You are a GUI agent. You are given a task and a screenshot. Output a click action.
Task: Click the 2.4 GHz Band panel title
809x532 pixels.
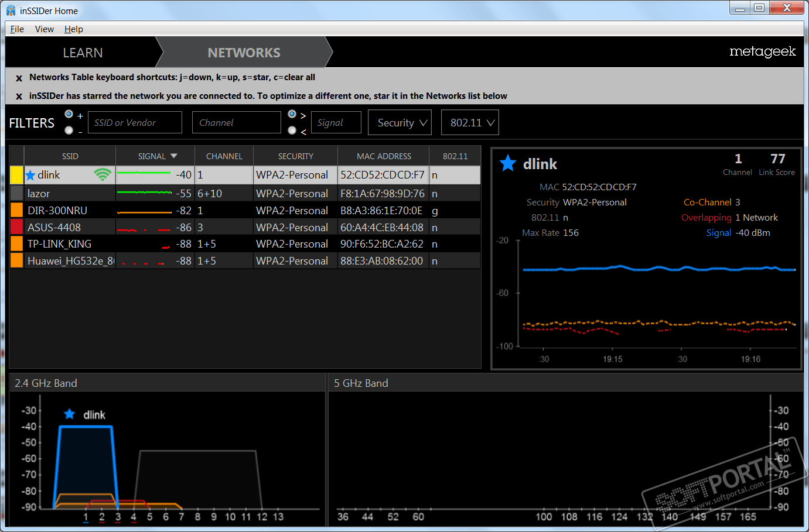point(46,383)
